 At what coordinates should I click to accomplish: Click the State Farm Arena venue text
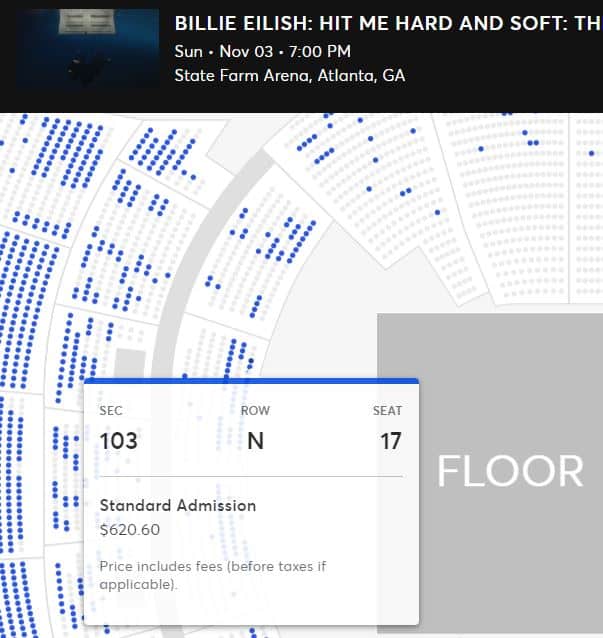(x=290, y=76)
